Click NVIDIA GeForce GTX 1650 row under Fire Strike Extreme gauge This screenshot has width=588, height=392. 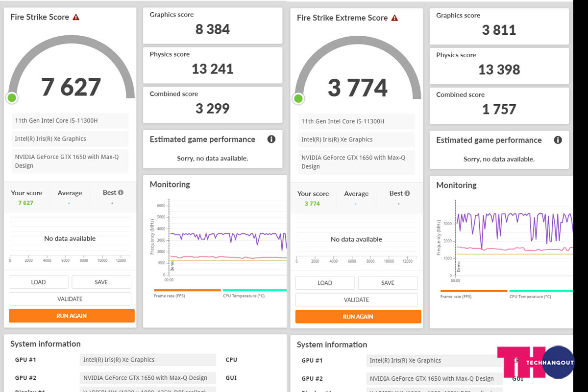tap(356, 162)
